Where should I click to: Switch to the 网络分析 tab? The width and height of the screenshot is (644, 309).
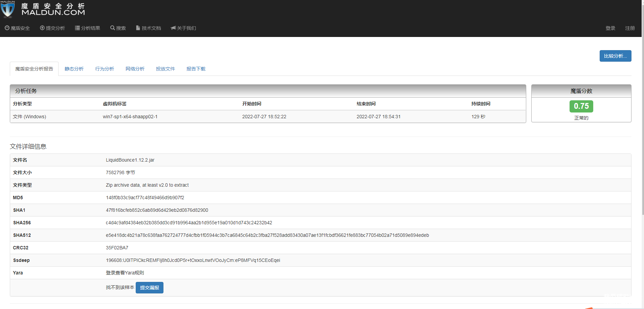(x=135, y=69)
